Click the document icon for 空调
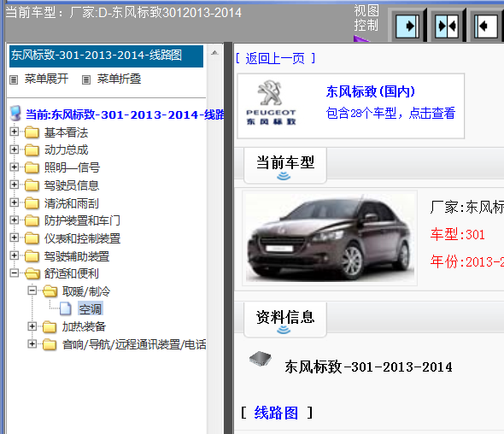504x434 pixels. tap(66, 309)
